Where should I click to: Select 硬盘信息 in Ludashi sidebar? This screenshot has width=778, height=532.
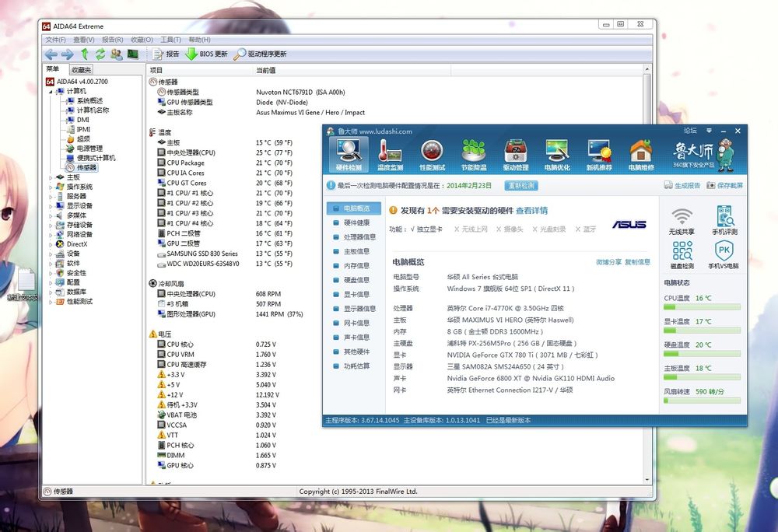click(x=353, y=280)
